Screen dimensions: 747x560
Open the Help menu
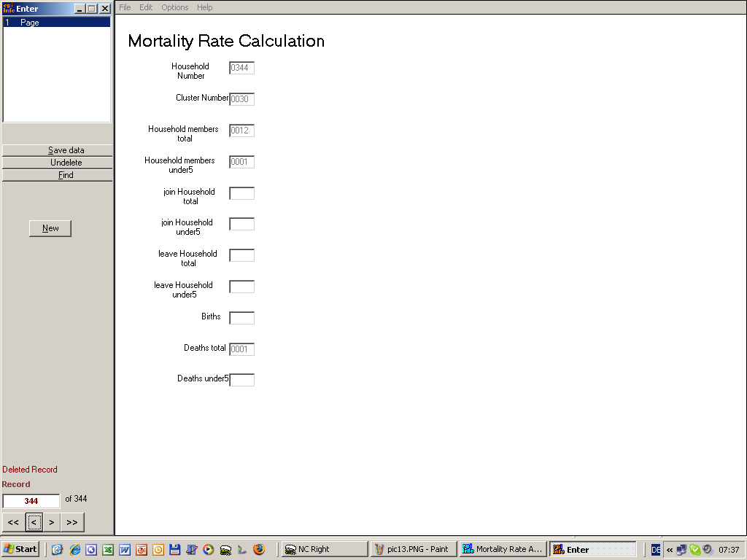[x=205, y=7]
